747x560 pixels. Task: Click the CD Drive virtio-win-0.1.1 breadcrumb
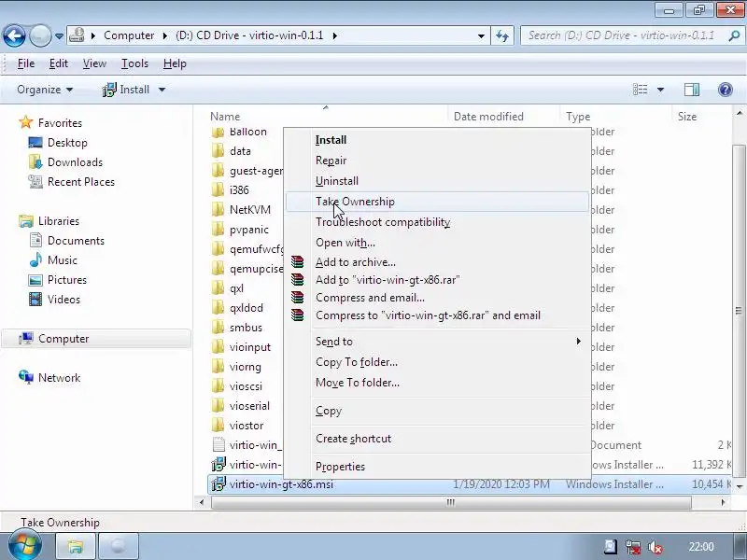coord(249,35)
